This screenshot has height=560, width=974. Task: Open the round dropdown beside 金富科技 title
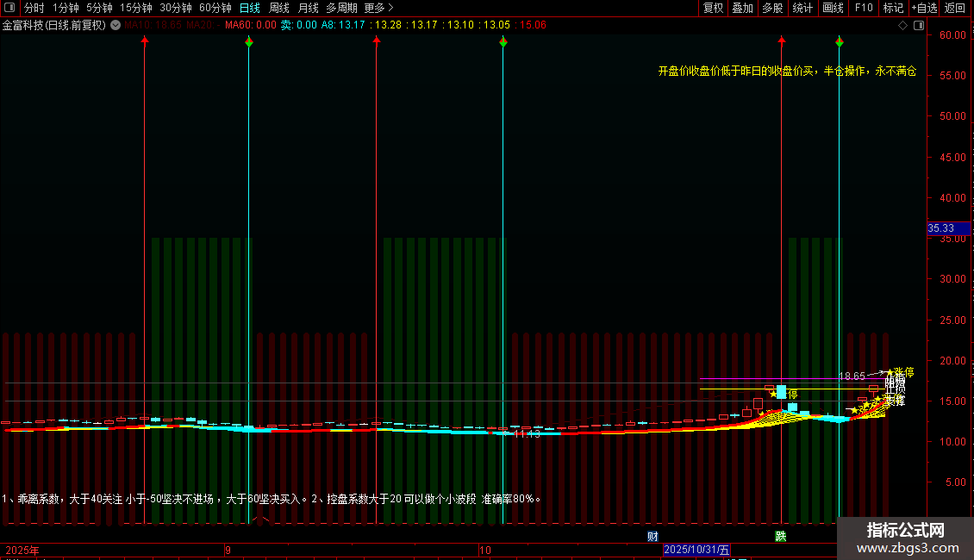[x=116, y=25]
